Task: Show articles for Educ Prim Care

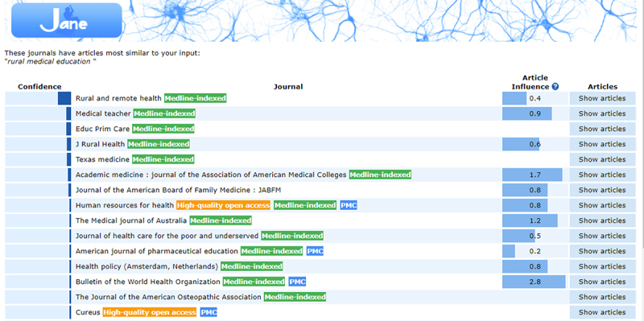Action: point(602,129)
